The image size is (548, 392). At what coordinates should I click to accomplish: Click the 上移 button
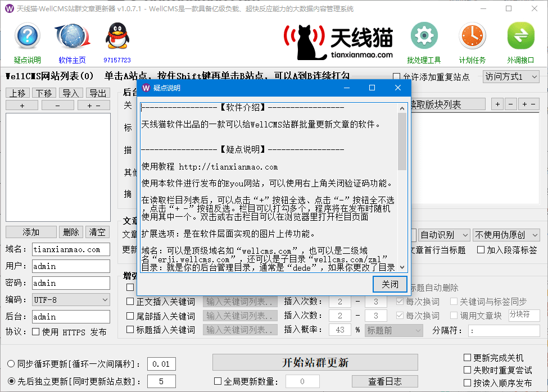(x=18, y=93)
